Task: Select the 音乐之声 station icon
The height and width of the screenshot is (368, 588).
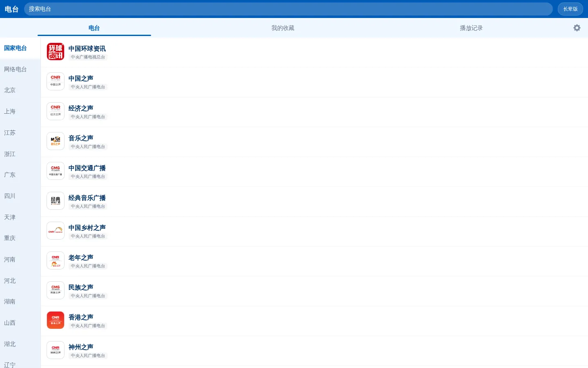Action: click(56, 141)
